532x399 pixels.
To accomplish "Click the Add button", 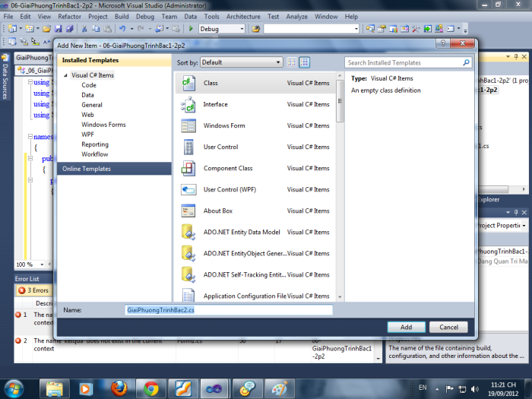I will point(406,327).
